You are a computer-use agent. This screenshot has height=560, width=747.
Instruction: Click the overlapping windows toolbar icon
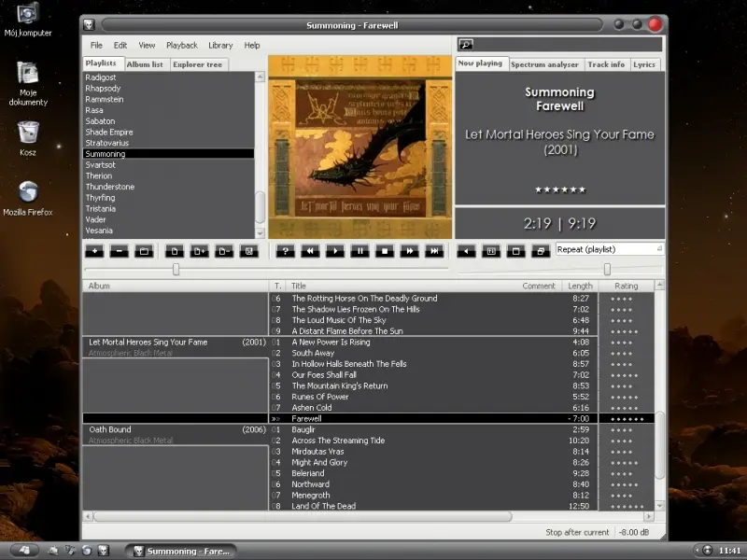541,251
